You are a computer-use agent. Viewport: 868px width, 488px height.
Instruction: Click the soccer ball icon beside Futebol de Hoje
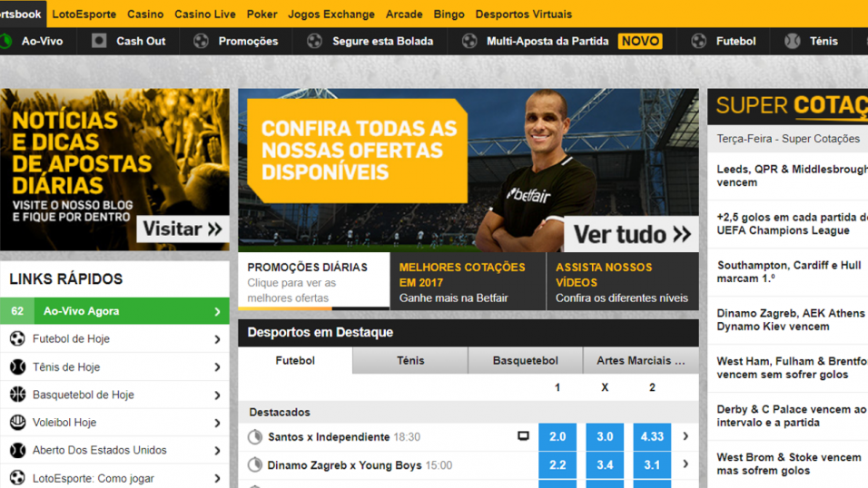coord(18,338)
